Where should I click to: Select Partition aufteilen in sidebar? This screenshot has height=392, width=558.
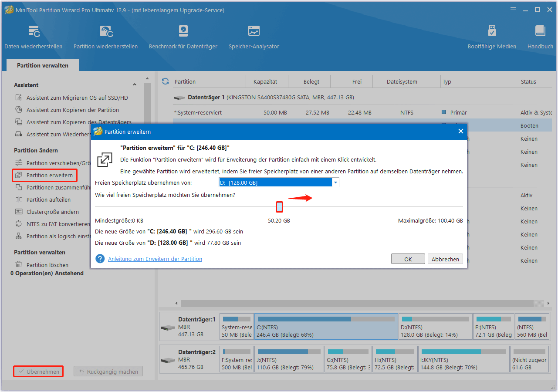(x=48, y=200)
